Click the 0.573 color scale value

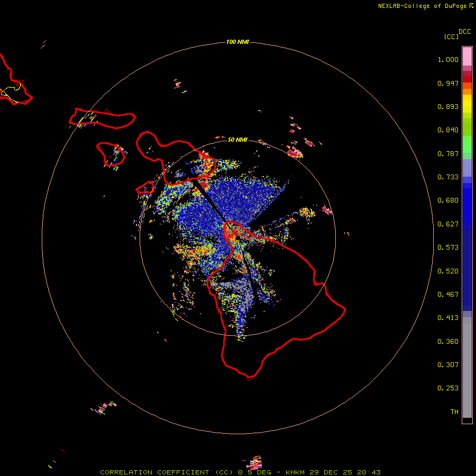pos(448,248)
